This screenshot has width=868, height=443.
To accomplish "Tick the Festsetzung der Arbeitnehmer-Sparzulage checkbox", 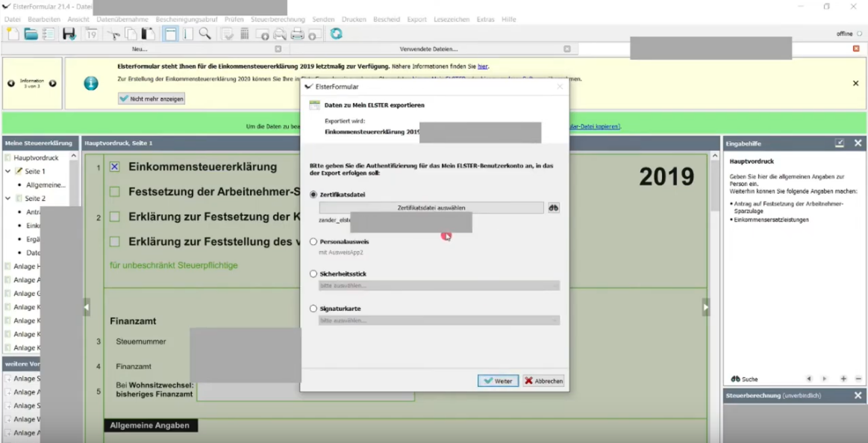I will pos(115,192).
